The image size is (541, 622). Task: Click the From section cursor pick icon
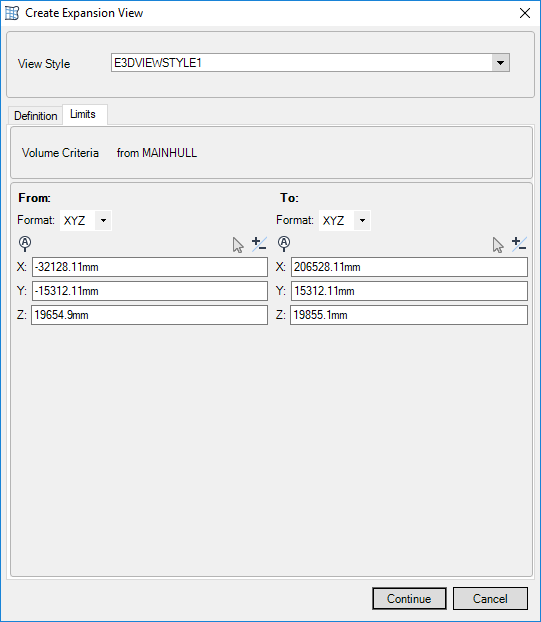[x=238, y=245]
